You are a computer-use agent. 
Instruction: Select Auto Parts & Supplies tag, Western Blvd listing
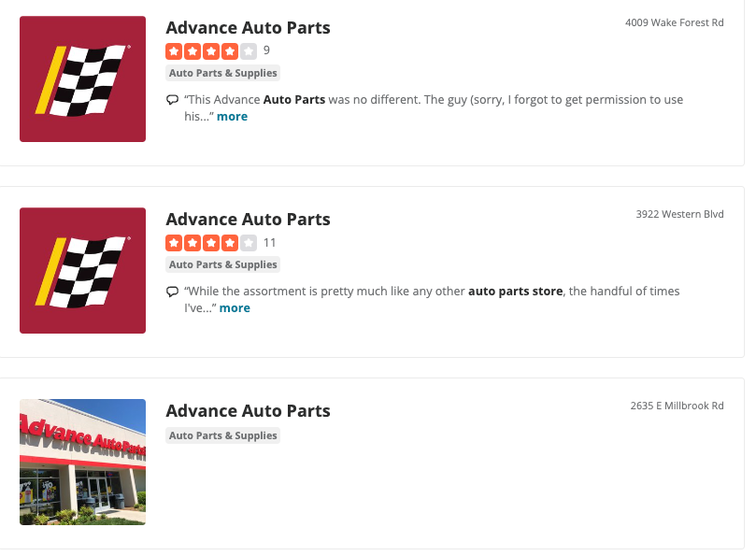(223, 264)
